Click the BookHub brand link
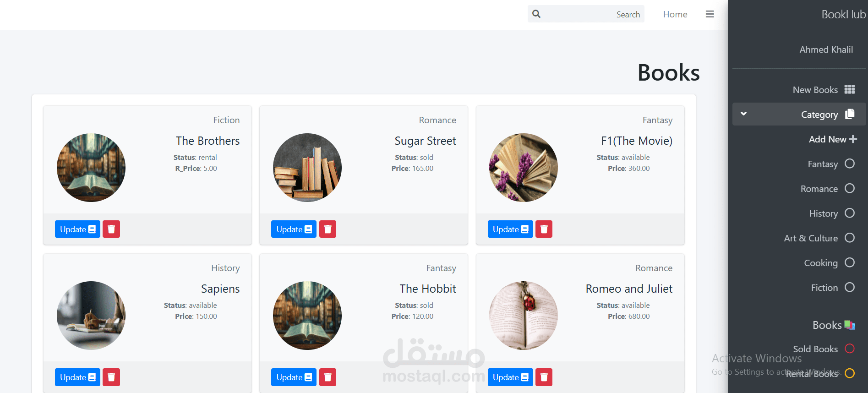Screen dimensions: 868x393 pyautogui.click(x=844, y=14)
